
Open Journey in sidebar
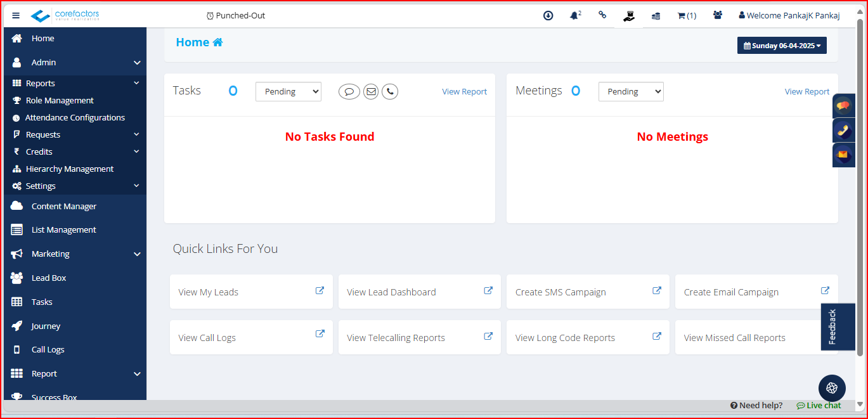75,326
